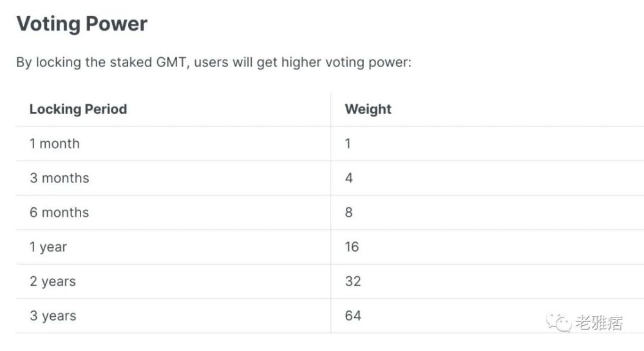This screenshot has width=644, height=351.
Task: Click the staked GMT description sentence
Action: tap(214, 62)
